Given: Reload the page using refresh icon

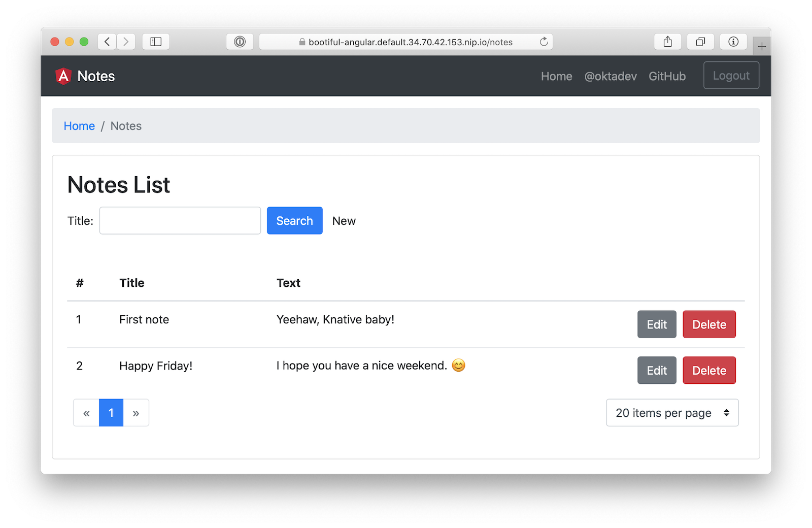Looking at the screenshot, I should 544,42.
